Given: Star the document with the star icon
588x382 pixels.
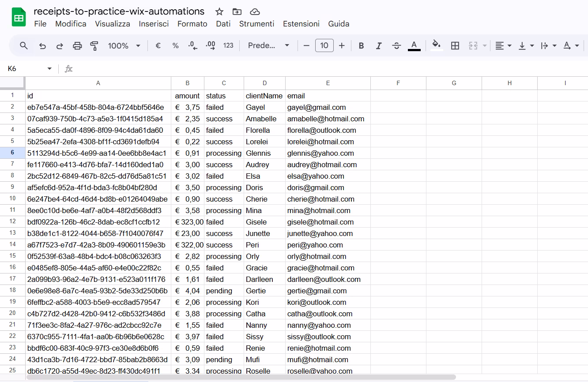Looking at the screenshot, I should coord(219,12).
